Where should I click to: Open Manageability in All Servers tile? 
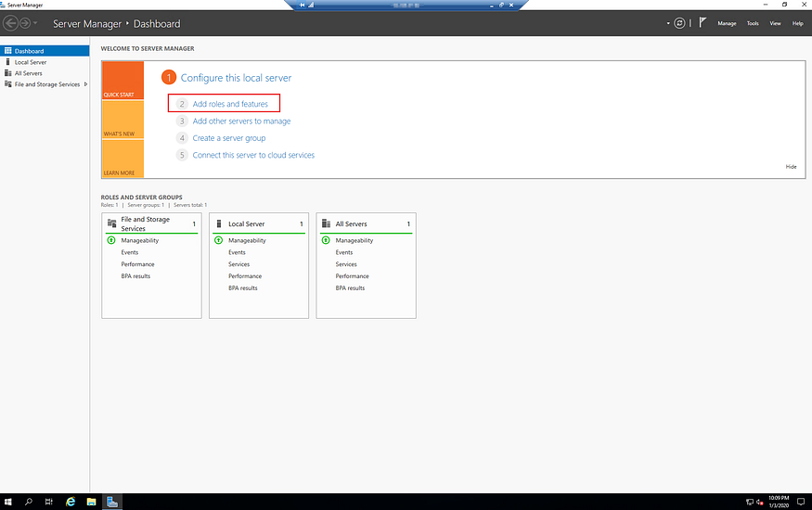coord(354,240)
